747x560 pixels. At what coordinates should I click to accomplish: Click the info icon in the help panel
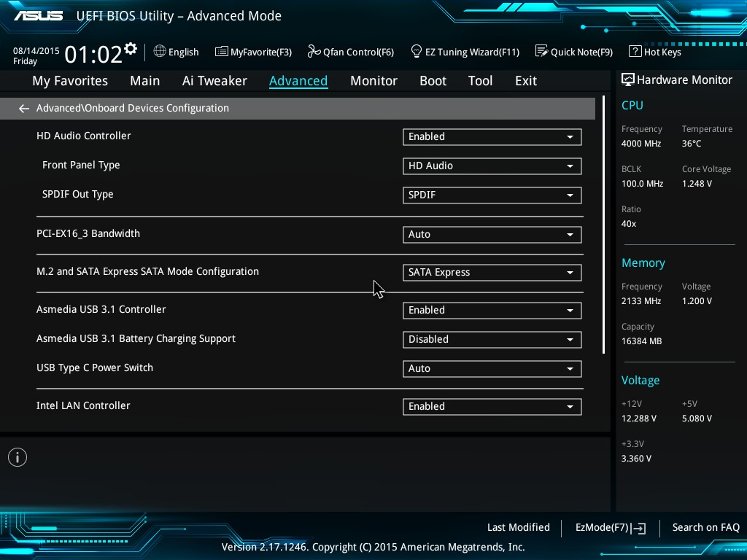pyautogui.click(x=18, y=457)
